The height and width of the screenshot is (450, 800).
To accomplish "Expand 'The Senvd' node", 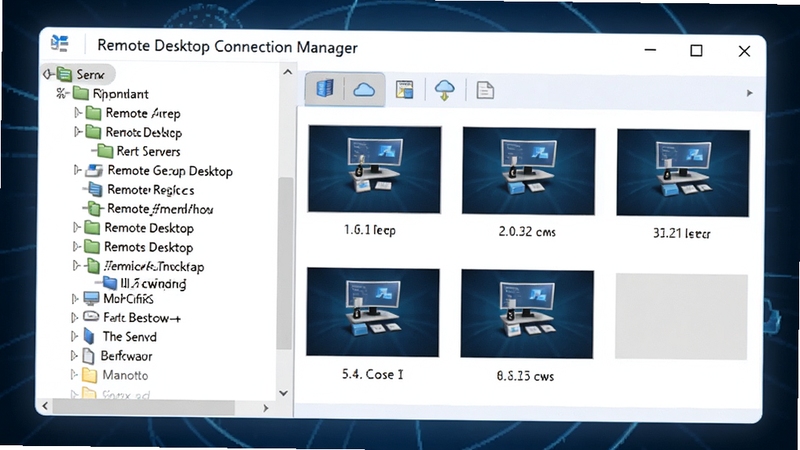I will coord(74,336).
